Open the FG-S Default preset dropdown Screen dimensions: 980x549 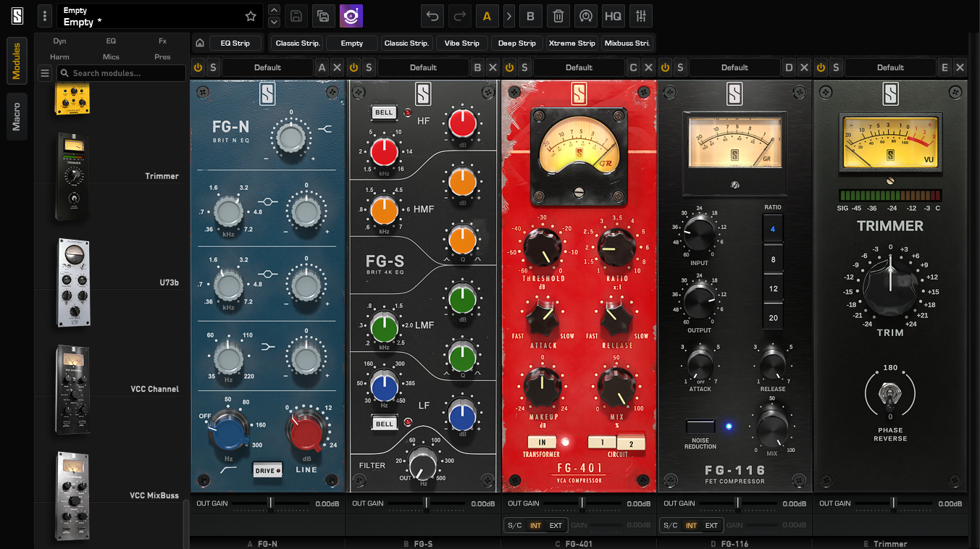coord(423,67)
